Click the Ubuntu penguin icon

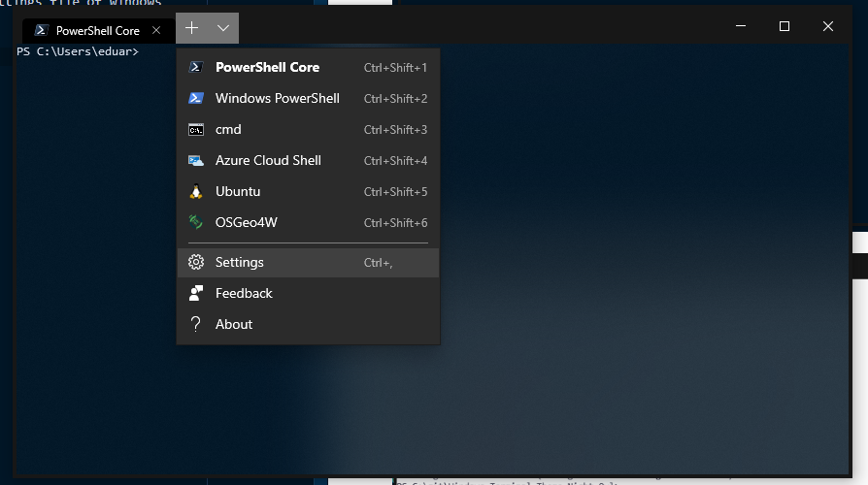(196, 191)
